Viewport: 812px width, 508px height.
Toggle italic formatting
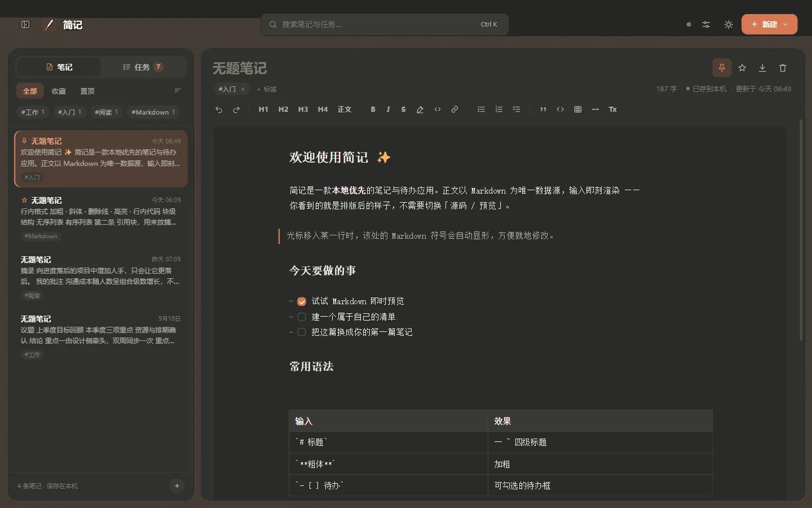pos(388,110)
